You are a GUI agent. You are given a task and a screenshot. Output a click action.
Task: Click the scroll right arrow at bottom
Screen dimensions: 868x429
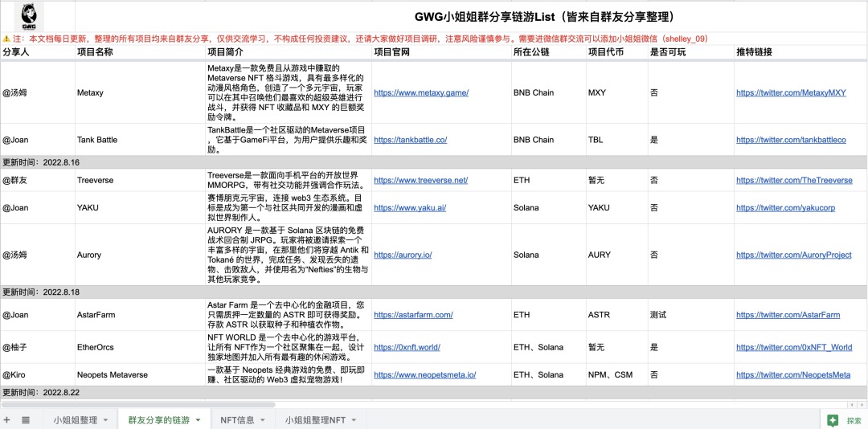[862, 405]
